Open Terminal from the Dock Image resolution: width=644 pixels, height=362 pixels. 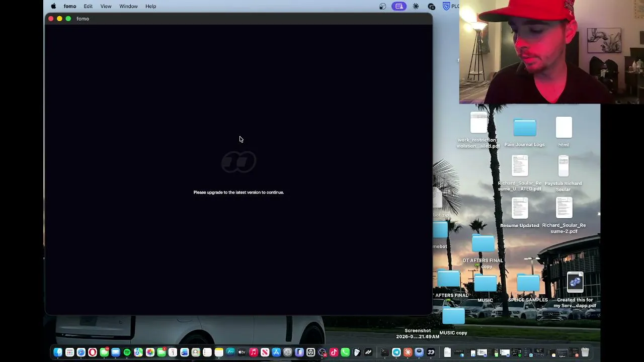[x=384, y=352]
